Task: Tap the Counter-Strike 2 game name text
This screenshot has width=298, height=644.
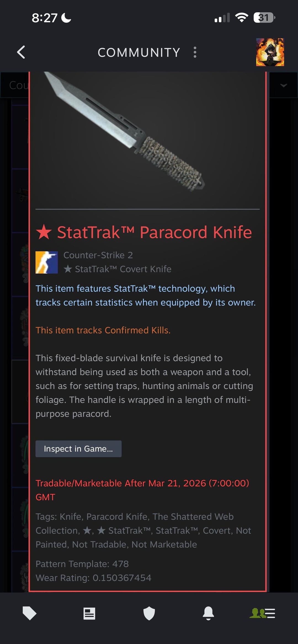Action: pyautogui.click(x=98, y=255)
